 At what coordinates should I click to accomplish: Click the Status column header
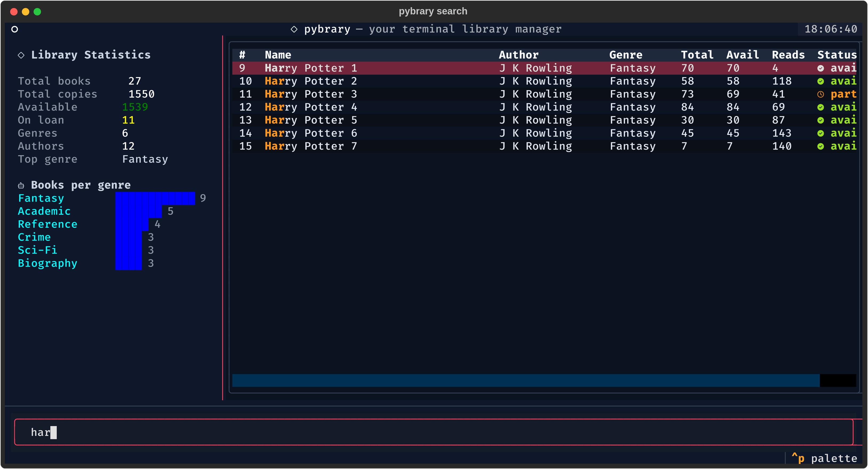pyautogui.click(x=837, y=55)
